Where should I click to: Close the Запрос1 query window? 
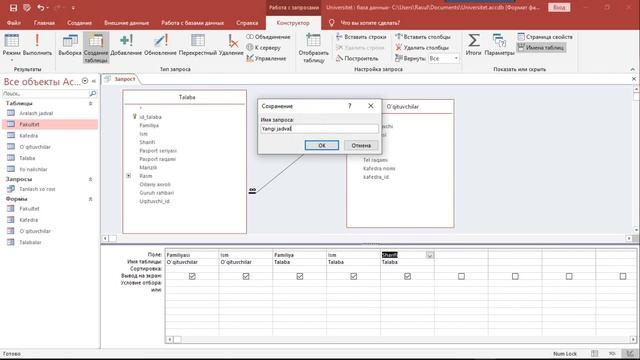pyautogui.click(x=634, y=79)
